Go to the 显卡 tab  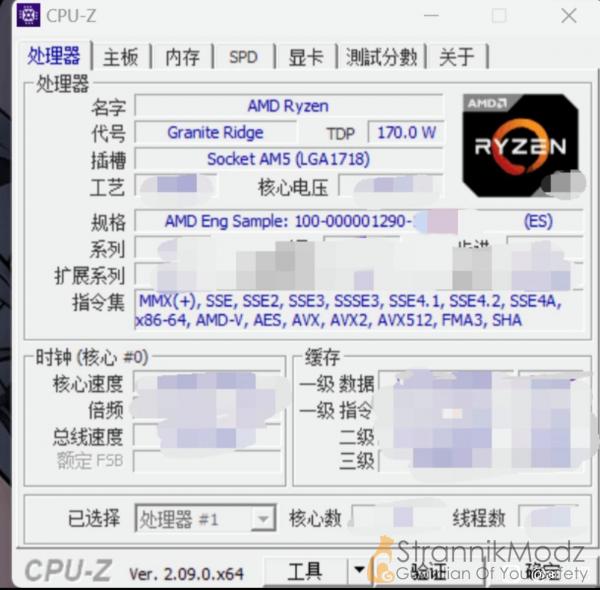click(306, 57)
